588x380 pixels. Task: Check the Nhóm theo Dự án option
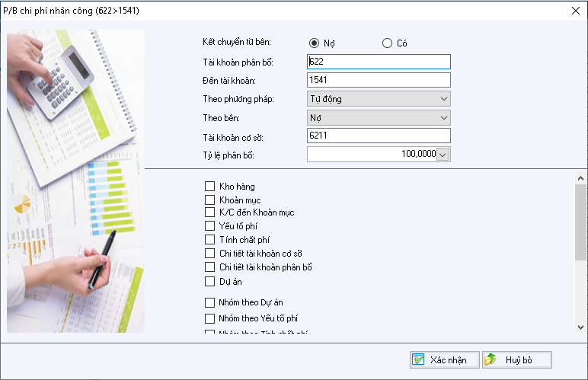209,302
